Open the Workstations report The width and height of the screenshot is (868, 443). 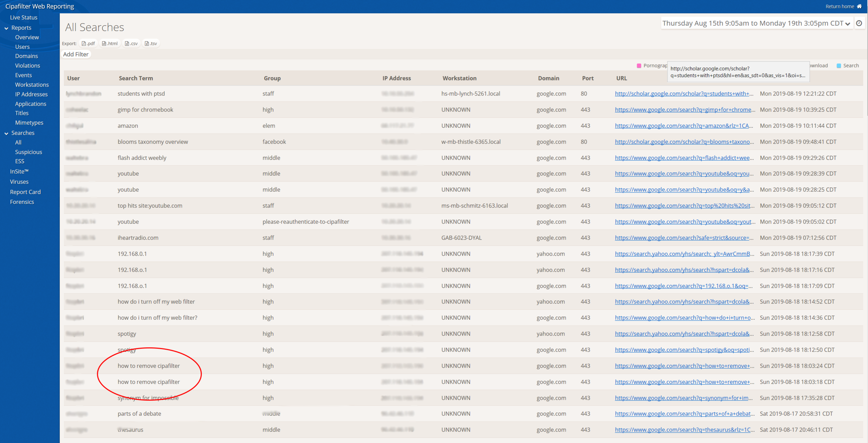[32, 85]
